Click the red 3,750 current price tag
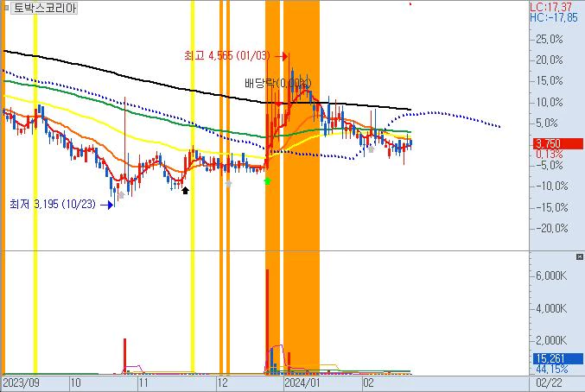The width and height of the screenshot is (585, 392). pyautogui.click(x=558, y=143)
